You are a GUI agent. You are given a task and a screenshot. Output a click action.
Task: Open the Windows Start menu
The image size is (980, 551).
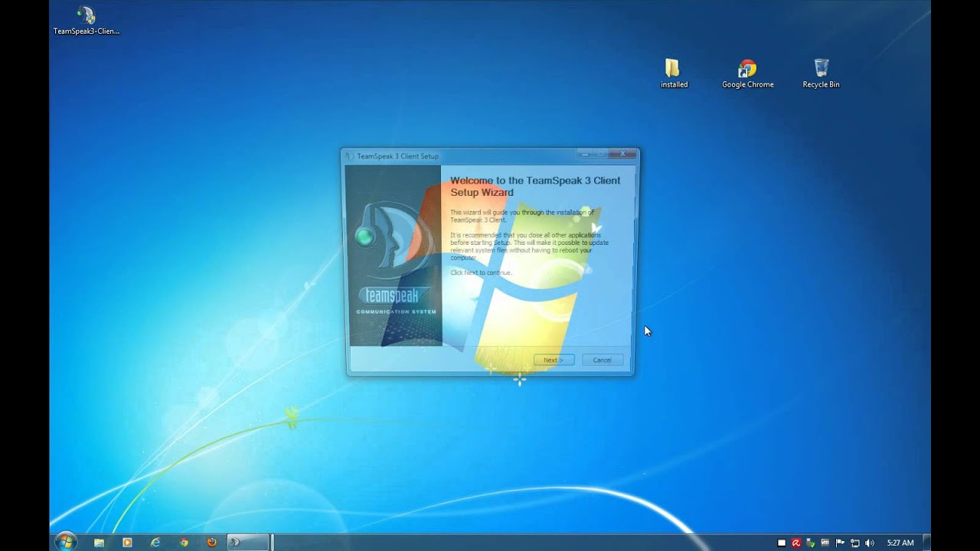click(66, 542)
